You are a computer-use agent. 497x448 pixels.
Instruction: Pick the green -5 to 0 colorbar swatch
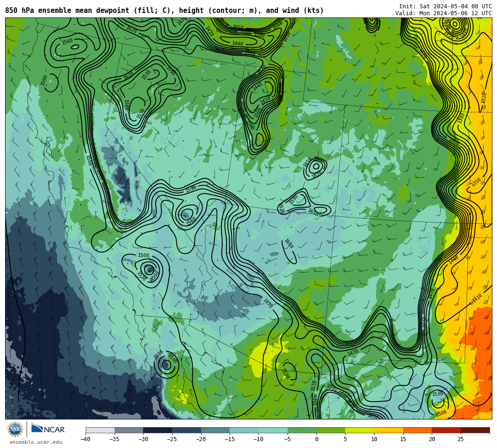pos(302,430)
